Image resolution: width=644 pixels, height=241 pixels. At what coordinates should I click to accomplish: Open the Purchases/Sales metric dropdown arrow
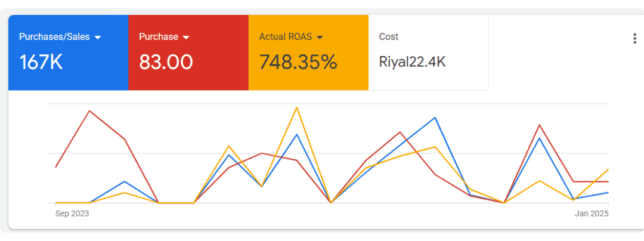pyautogui.click(x=98, y=38)
